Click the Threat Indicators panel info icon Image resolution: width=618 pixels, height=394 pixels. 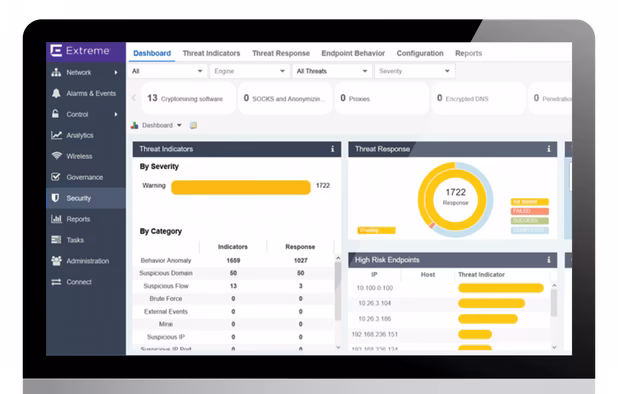tap(333, 149)
